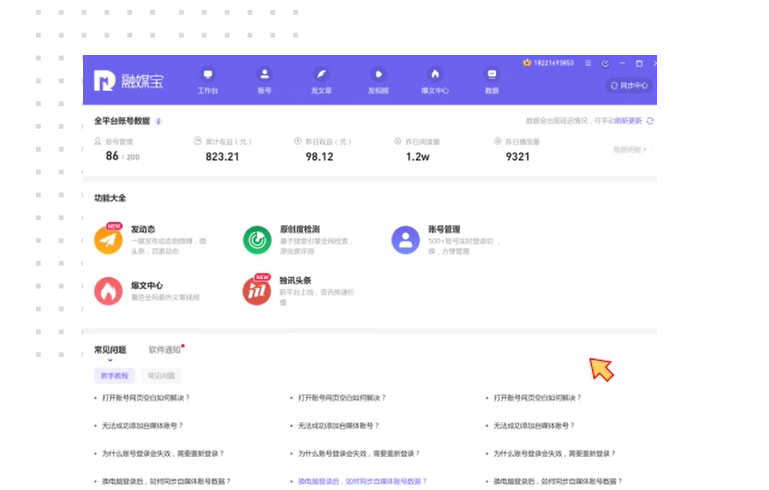
Task: Open 无法成功添加自媒体账号 in the middle column
Action: (x=338, y=426)
